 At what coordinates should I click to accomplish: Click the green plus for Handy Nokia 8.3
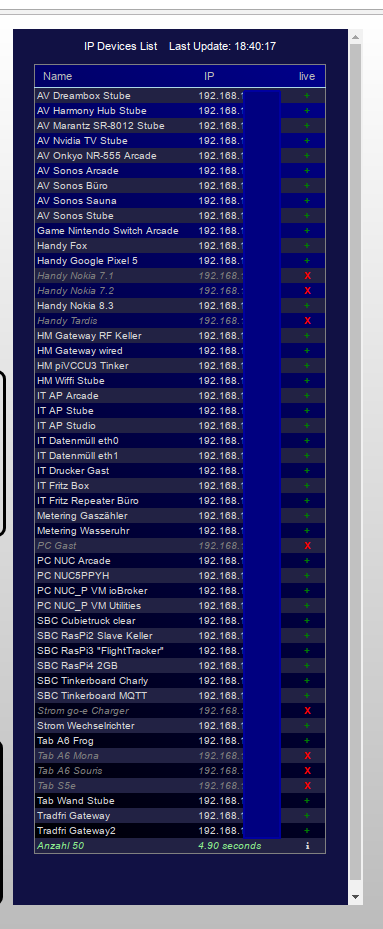click(x=307, y=306)
